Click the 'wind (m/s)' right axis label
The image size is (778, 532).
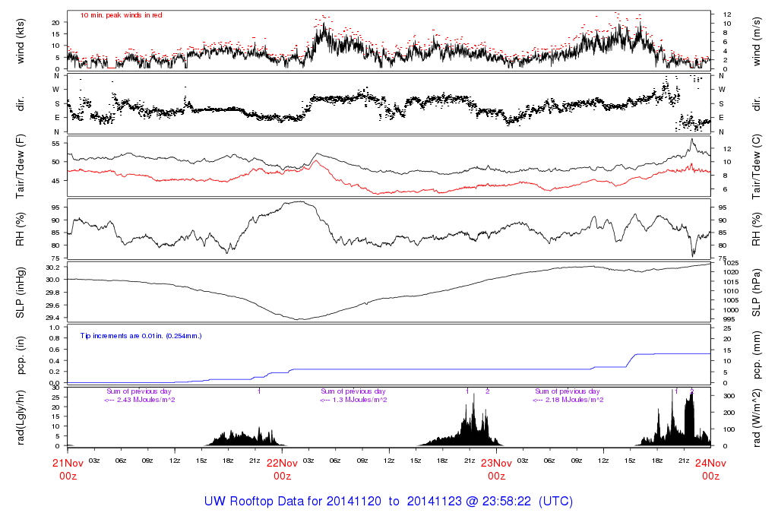(x=756, y=41)
